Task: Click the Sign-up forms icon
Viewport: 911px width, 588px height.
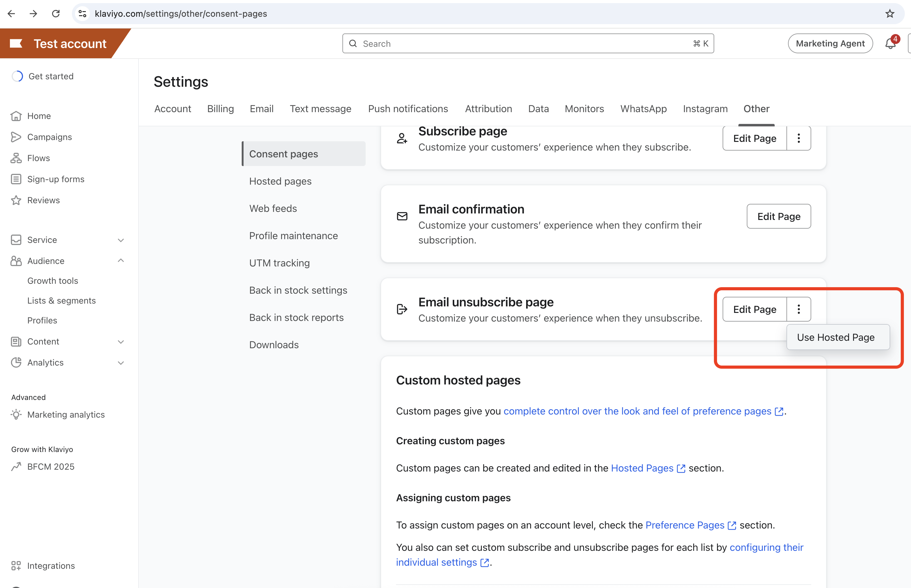Action: point(16,179)
